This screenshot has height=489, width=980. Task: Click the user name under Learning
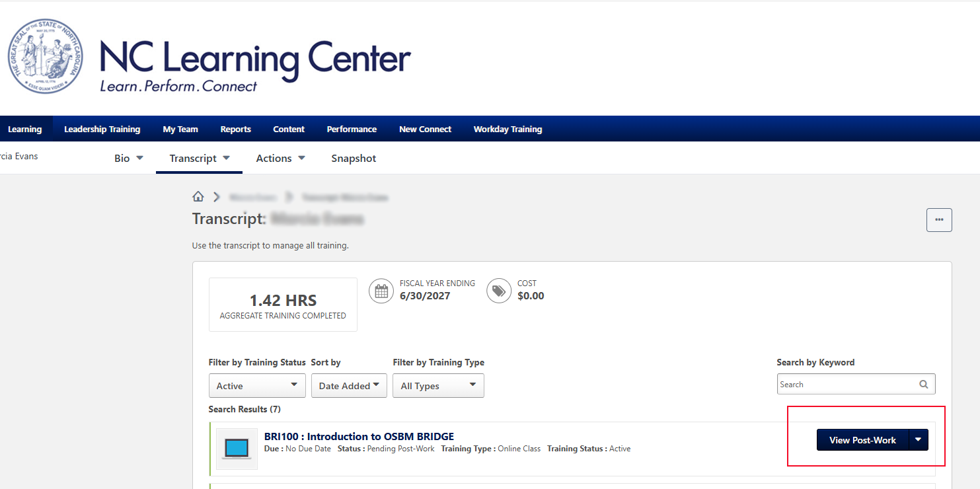19,157
